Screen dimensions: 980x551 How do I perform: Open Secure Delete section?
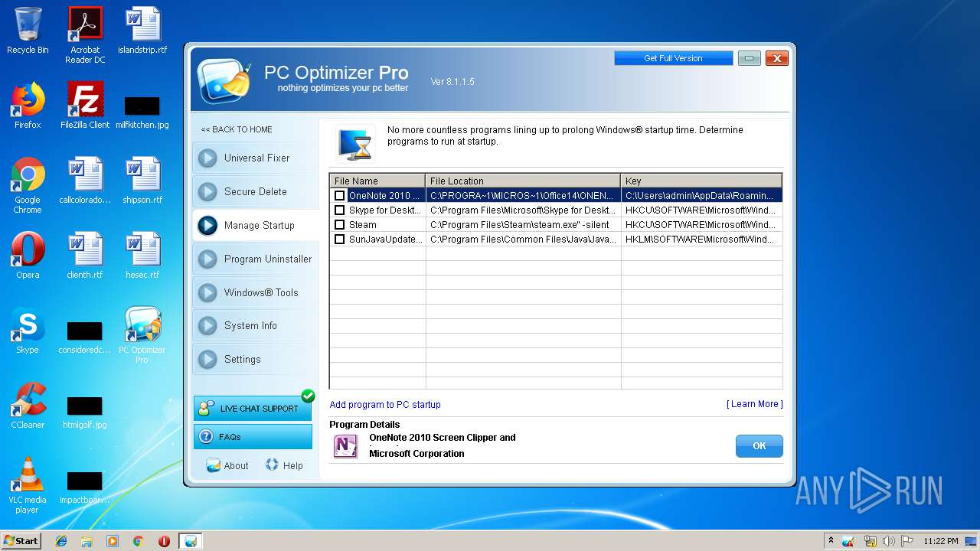click(256, 191)
